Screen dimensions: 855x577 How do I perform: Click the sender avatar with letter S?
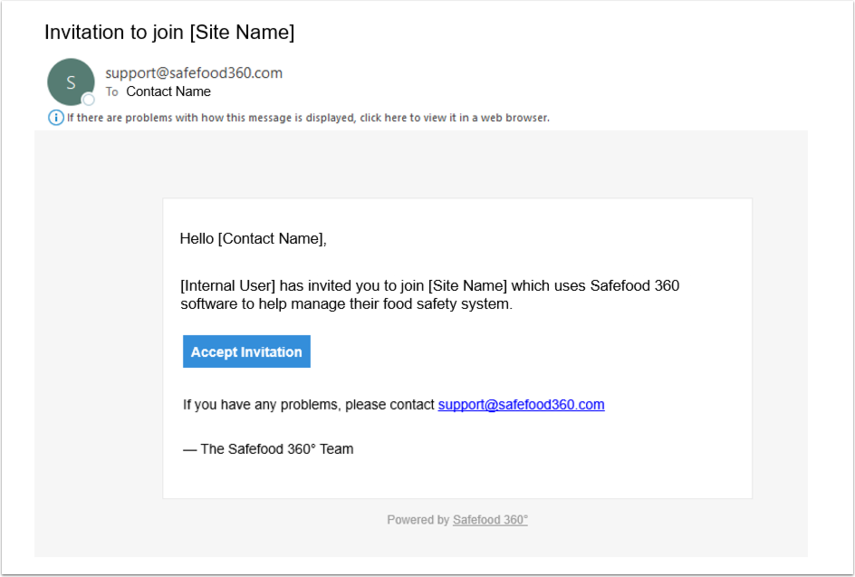pyautogui.click(x=70, y=82)
